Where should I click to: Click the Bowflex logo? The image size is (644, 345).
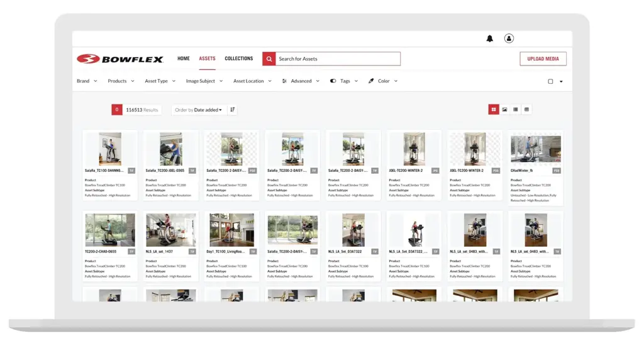[x=120, y=59]
